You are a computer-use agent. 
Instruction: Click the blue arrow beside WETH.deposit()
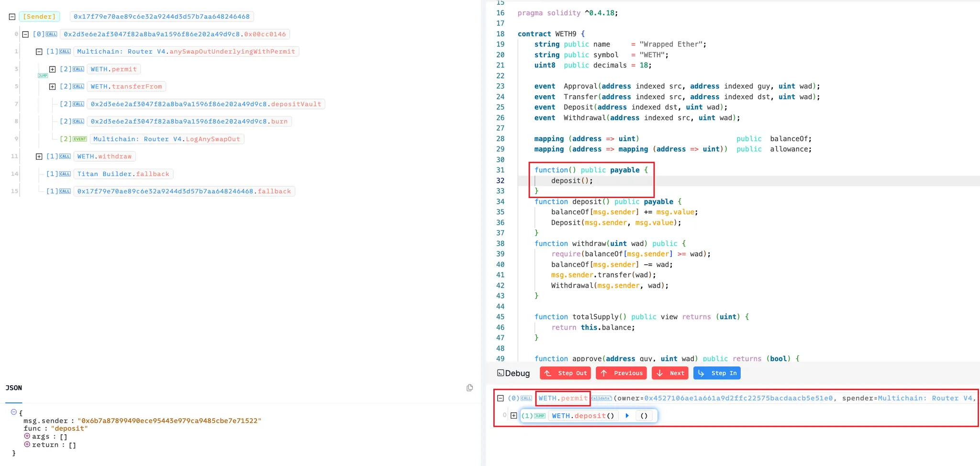click(627, 416)
